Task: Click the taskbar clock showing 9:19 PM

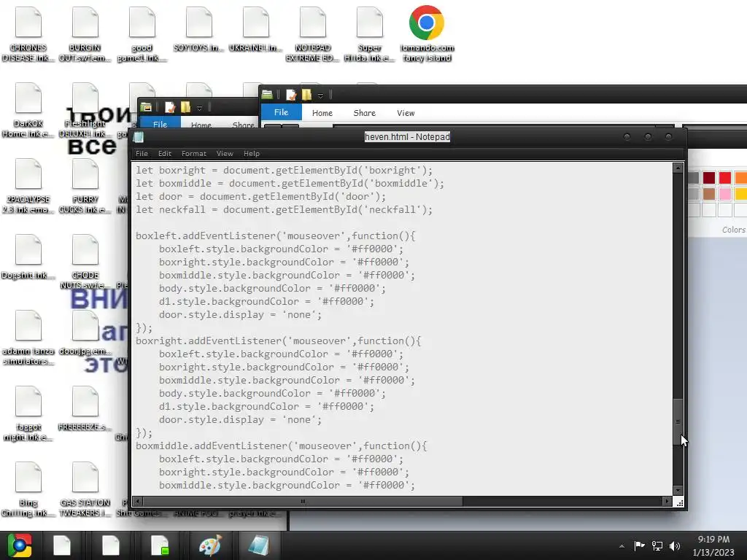Action: click(713, 545)
